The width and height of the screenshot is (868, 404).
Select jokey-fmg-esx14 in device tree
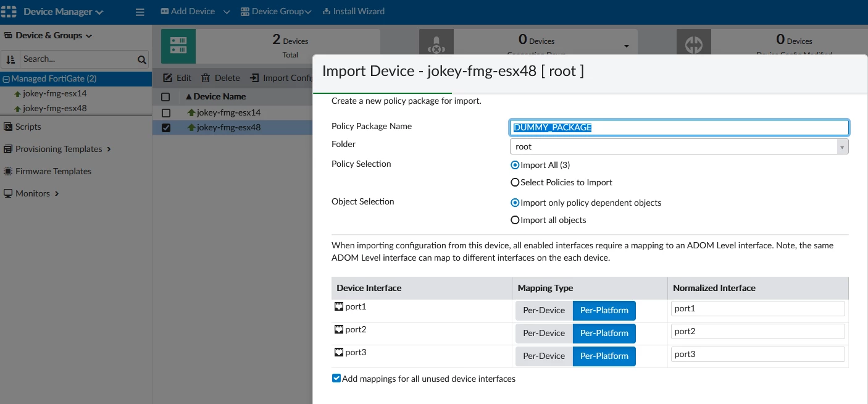coord(54,94)
